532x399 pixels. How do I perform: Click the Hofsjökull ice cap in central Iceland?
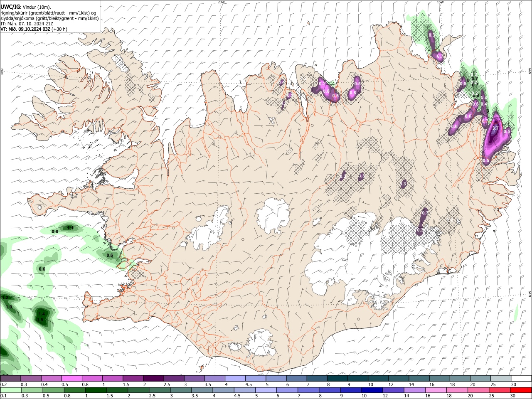[x=273, y=216]
